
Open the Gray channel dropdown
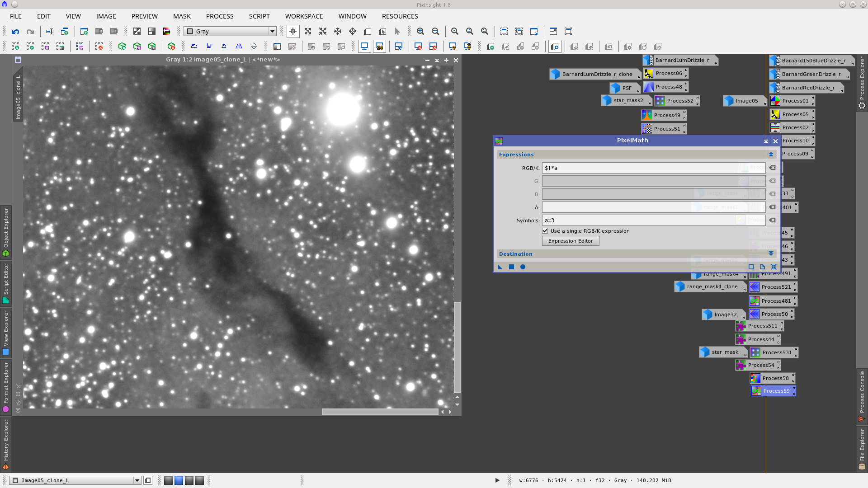pyautogui.click(x=230, y=32)
